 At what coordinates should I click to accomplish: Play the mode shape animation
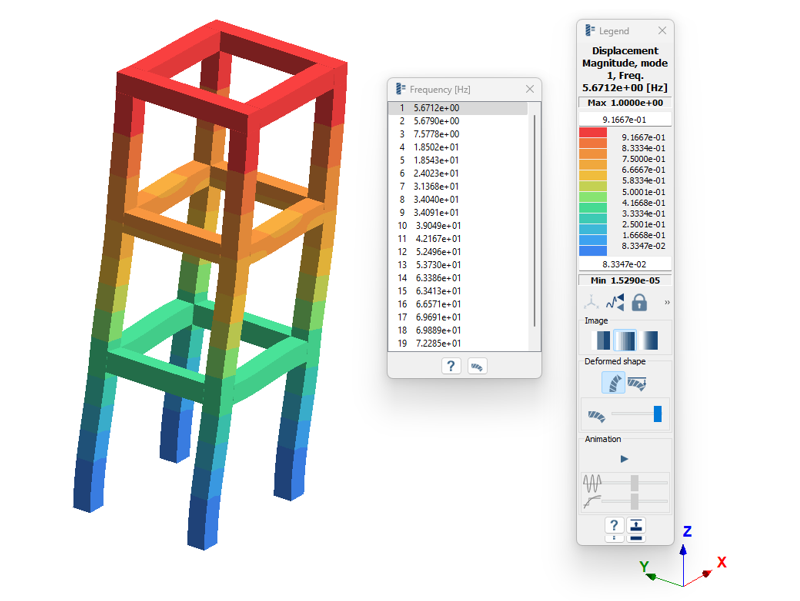(624, 459)
